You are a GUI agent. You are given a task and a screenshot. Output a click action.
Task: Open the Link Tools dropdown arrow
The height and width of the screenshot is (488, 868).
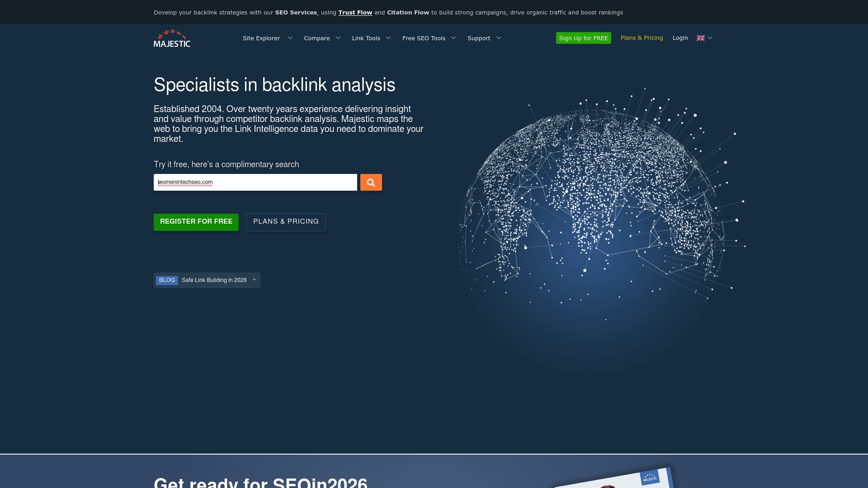coord(388,38)
